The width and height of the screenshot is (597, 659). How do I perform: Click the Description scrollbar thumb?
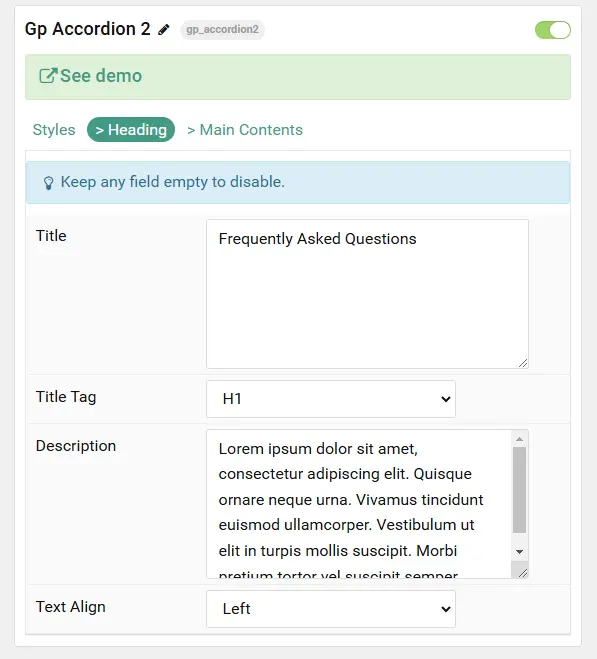520,490
